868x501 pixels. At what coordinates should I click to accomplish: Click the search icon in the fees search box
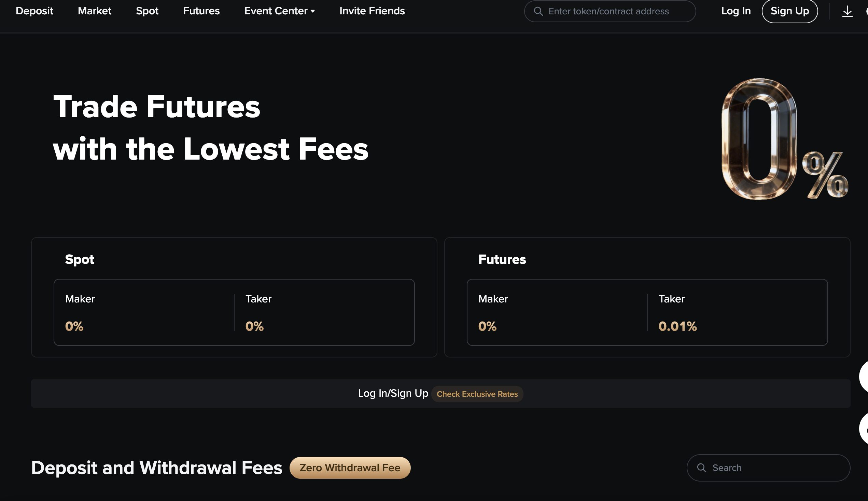coord(702,468)
